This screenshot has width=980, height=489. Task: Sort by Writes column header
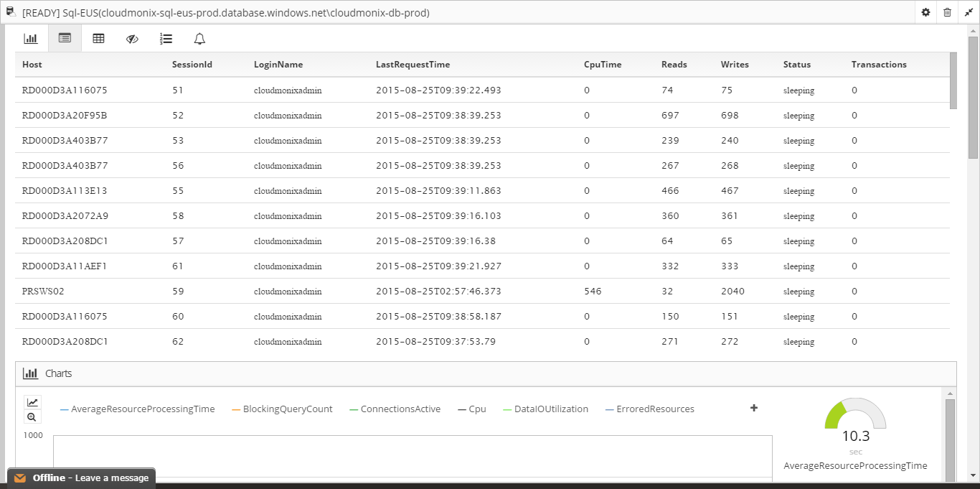click(735, 65)
